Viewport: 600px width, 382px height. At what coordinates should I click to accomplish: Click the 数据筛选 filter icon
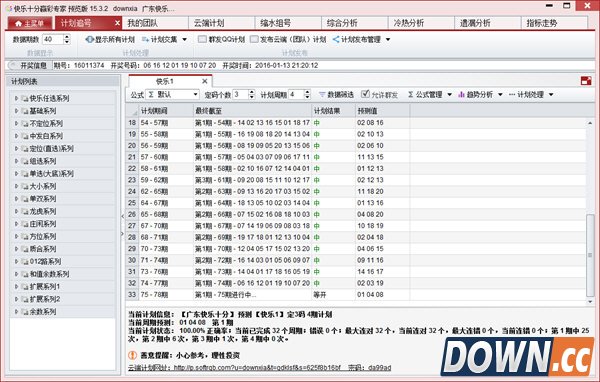[x=322, y=95]
